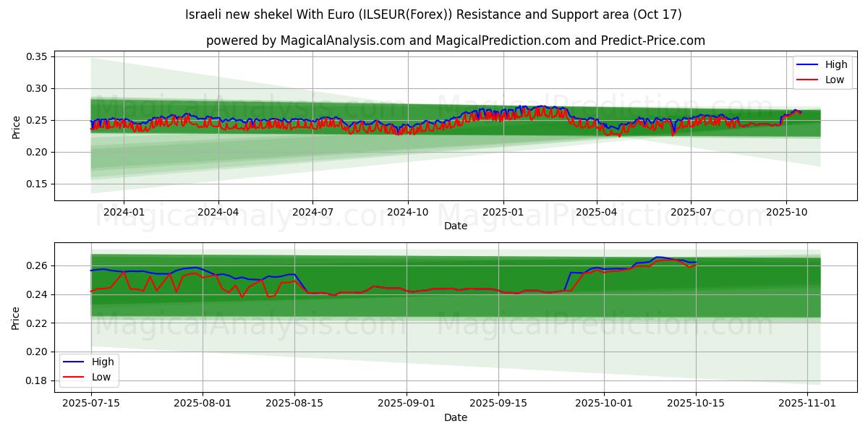This screenshot has height=434, width=868.
Task: Click the 0.18 price axis label
Action: point(36,380)
